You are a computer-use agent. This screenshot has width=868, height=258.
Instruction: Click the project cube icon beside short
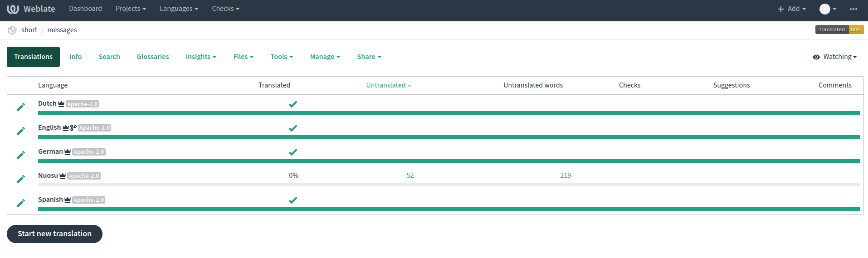pyautogui.click(x=12, y=30)
